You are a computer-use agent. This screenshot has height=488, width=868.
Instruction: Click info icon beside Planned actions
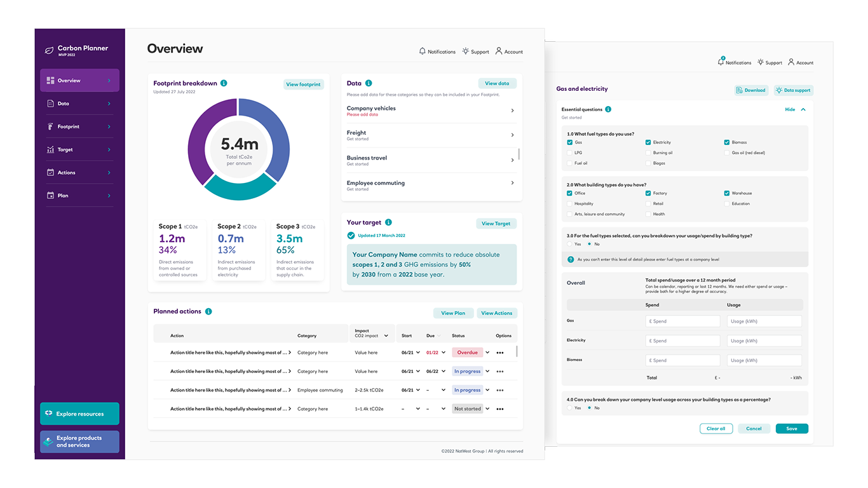click(x=208, y=311)
